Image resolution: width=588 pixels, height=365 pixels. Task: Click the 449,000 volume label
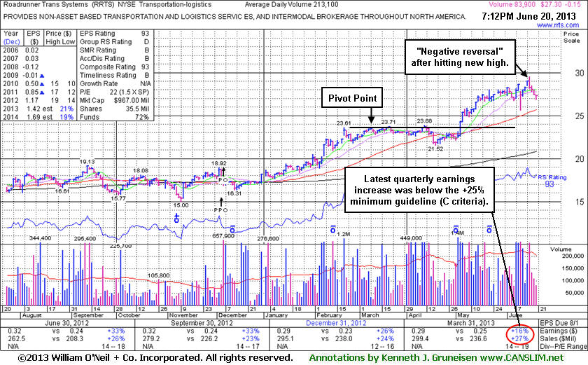click(x=411, y=237)
